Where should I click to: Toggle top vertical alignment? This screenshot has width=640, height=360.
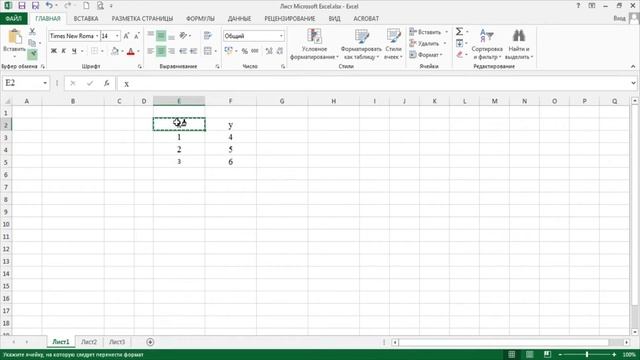pos(151,36)
